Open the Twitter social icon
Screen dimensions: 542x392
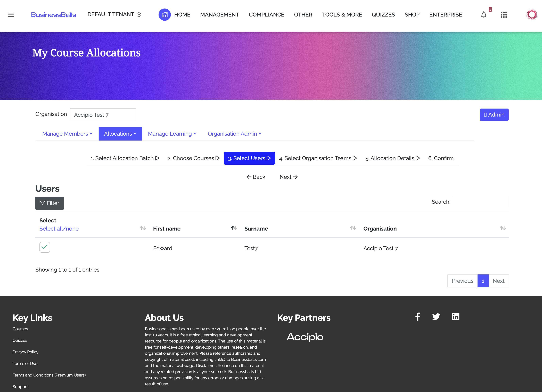pyautogui.click(x=436, y=317)
